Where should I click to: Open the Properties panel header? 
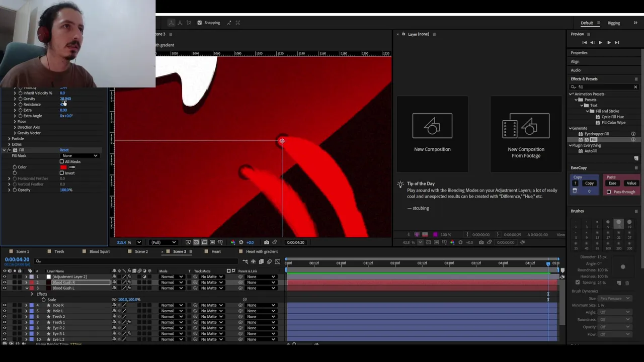click(x=579, y=53)
